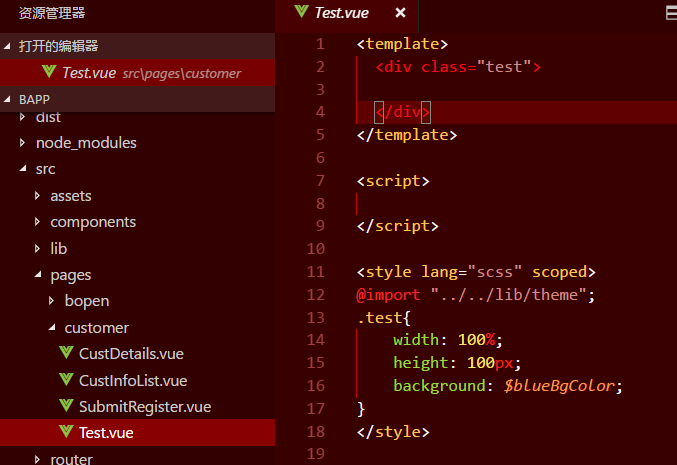The width and height of the screenshot is (677, 465).
Task: Expand the assets folder
Action: tap(37, 196)
